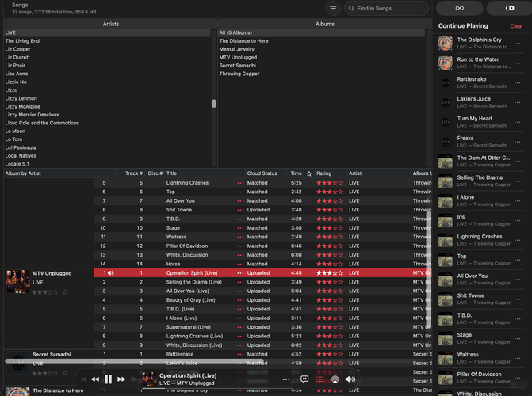Image resolution: width=532 pixels, height=396 pixels.
Task: Seek within the playback progress bar
Action: click(x=217, y=389)
